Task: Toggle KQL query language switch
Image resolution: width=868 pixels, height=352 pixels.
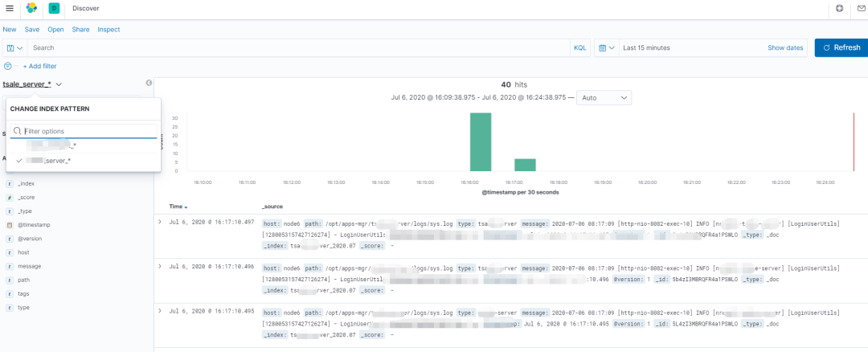Action: coord(580,48)
